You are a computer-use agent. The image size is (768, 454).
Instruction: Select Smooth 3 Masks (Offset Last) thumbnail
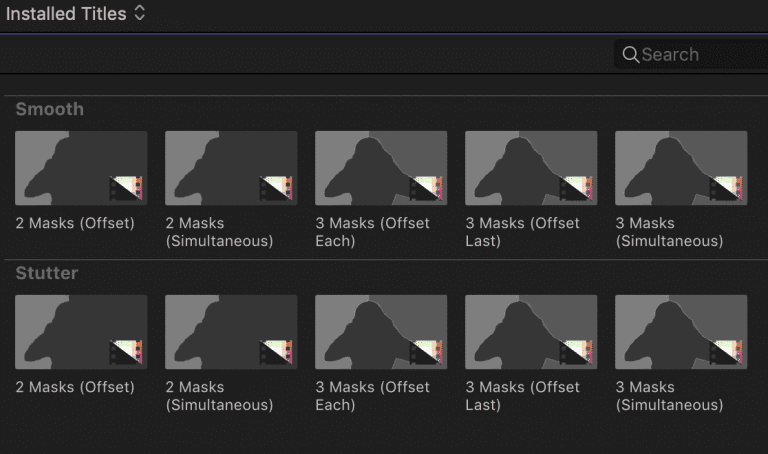pyautogui.click(x=531, y=168)
